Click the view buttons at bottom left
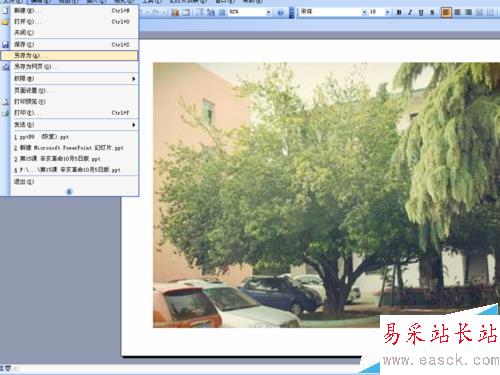Screen dimensions: 500x375 coord(6,368)
